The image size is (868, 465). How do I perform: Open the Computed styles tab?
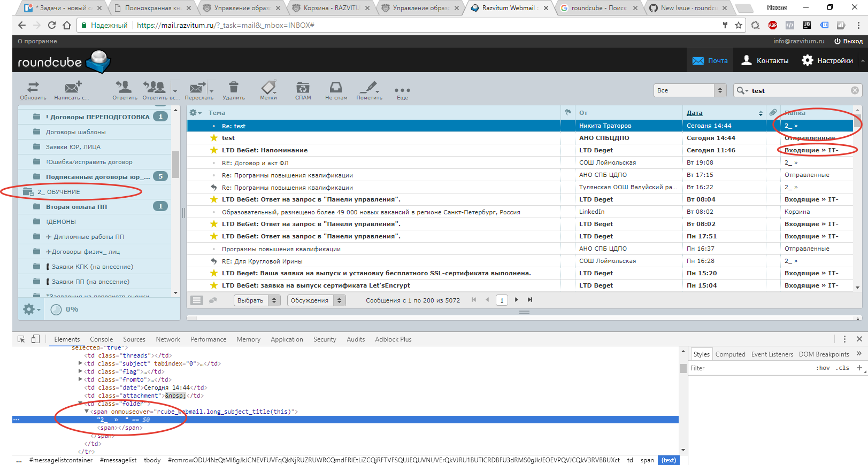coord(730,354)
